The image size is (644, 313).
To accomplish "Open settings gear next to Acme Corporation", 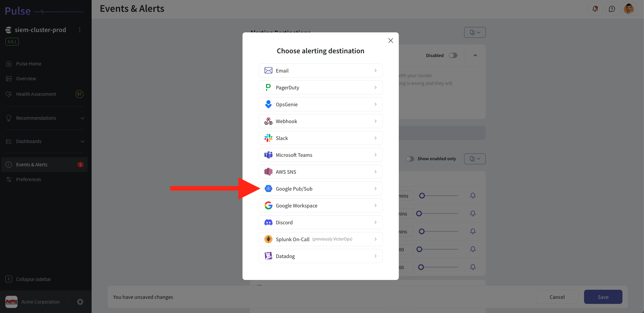I will coord(80,302).
